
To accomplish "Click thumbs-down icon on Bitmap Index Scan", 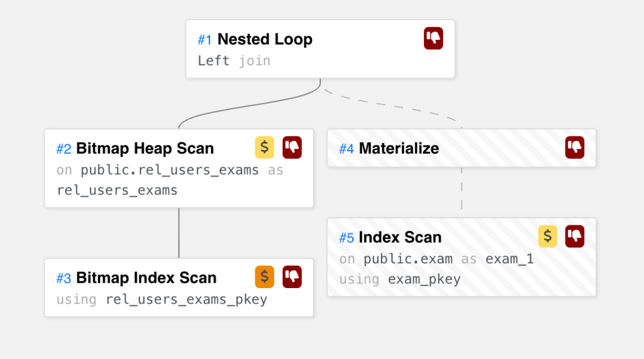I will (292, 277).
